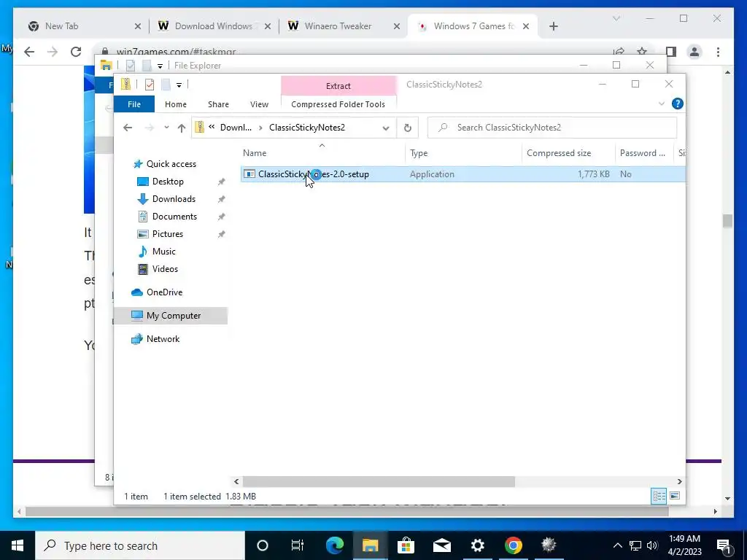Switch to Download Windows Chrome tab
Viewport: 747px width, 560px height.
click(214, 26)
